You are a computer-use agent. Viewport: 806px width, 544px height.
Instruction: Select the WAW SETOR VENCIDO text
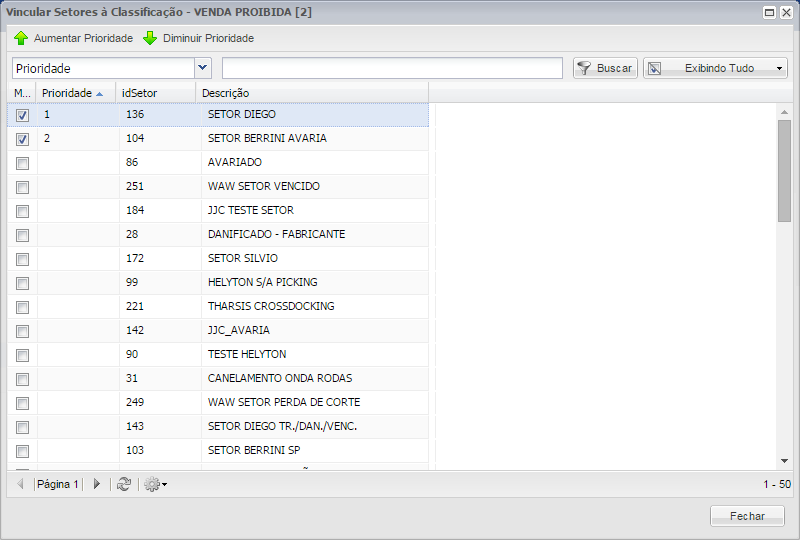tap(264, 186)
